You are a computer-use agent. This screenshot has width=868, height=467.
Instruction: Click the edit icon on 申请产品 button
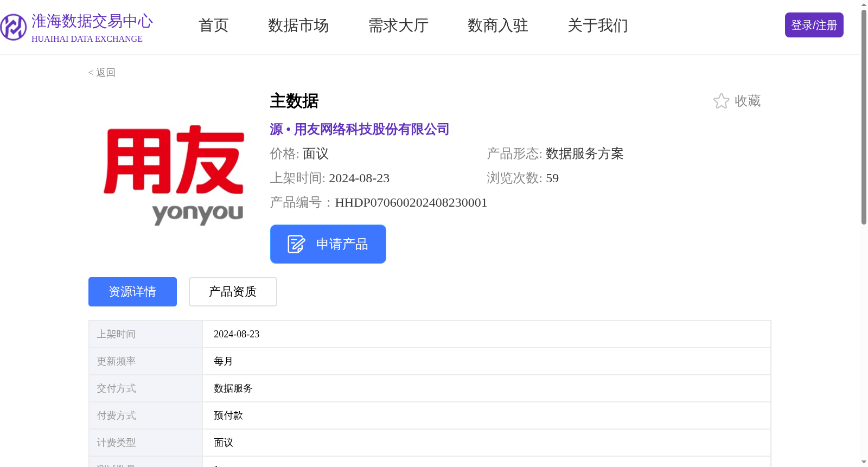(296, 244)
